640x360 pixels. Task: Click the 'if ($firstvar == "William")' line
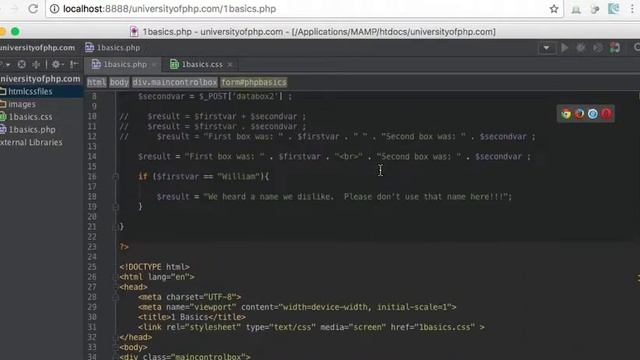point(204,177)
